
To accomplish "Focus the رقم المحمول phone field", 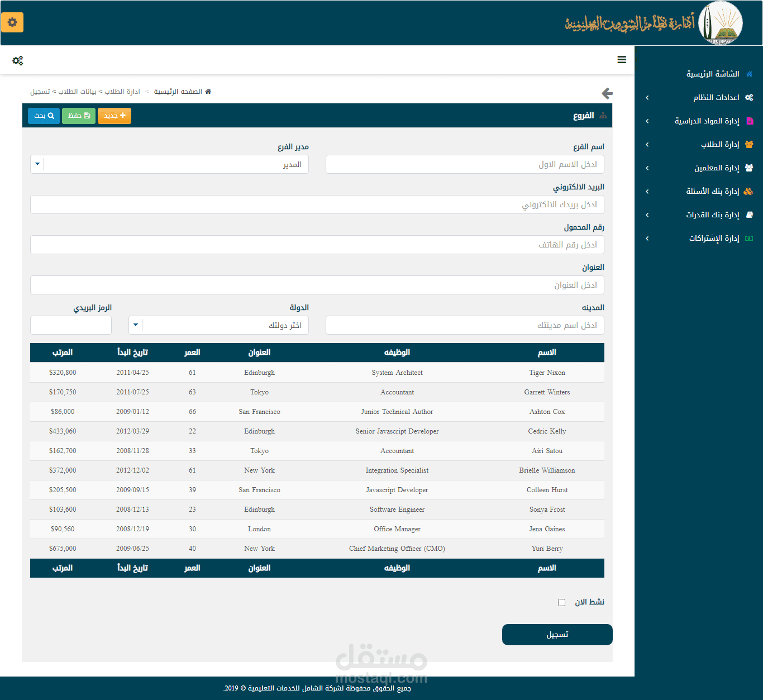I will click(317, 245).
